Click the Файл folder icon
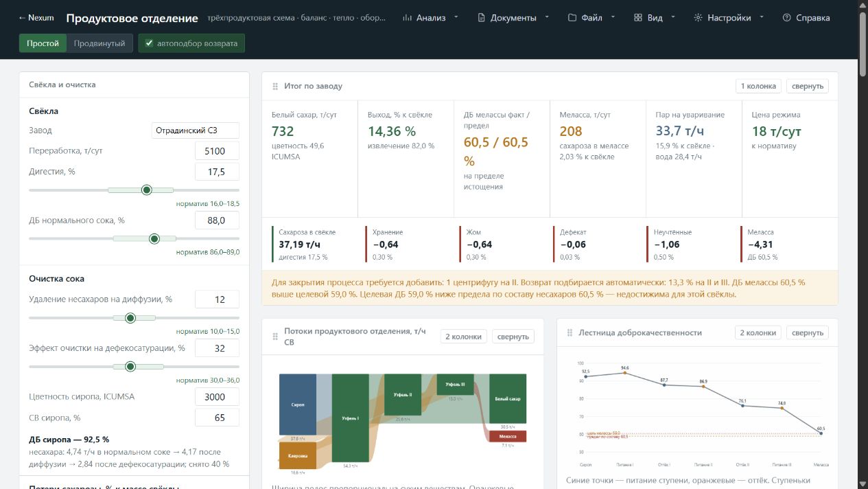The image size is (868, 489). 572,18
